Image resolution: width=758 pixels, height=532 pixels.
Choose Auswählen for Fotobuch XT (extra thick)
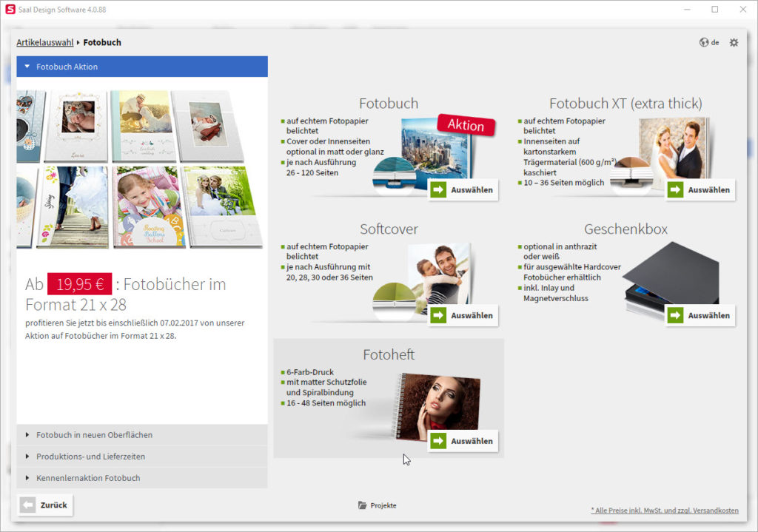(x=700, y=190)
